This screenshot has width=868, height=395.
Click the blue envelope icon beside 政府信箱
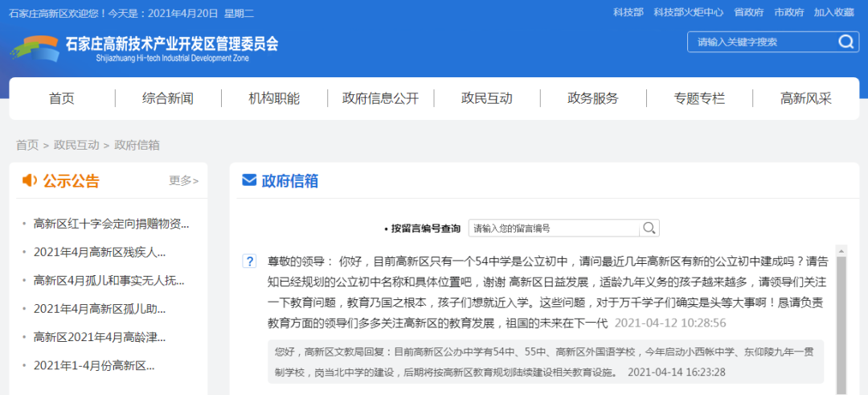coord(249,180)
